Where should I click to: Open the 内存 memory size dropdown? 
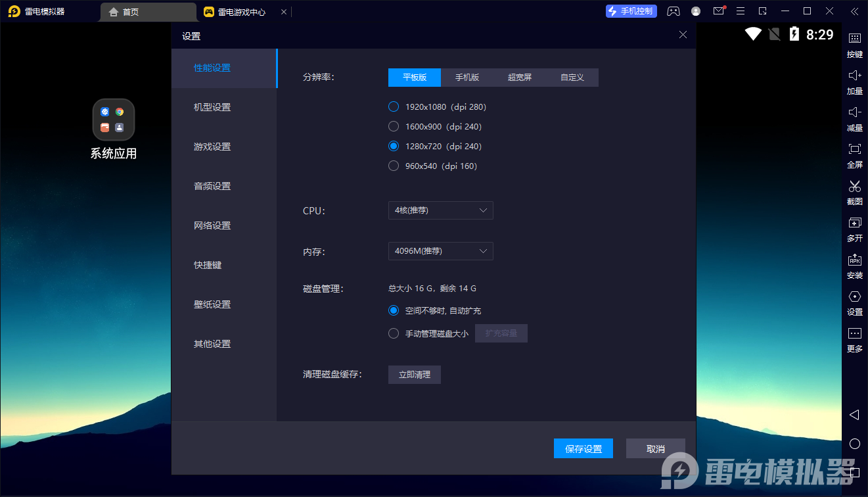tap(440, 251)
